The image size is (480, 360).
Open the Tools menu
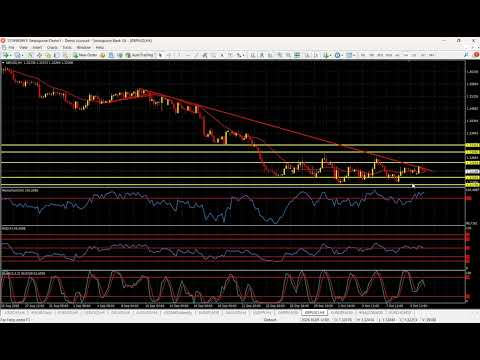click(x=67, y=47)
